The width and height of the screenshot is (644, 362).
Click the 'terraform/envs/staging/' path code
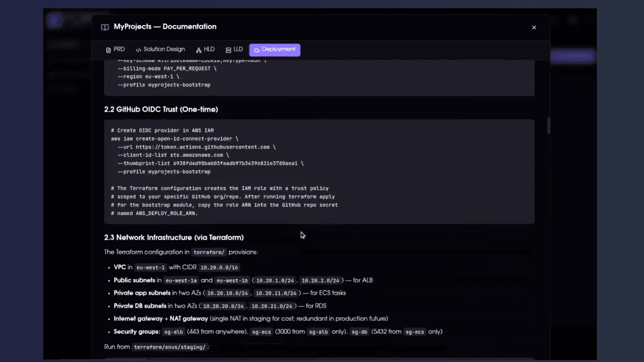tap(170, 347)
